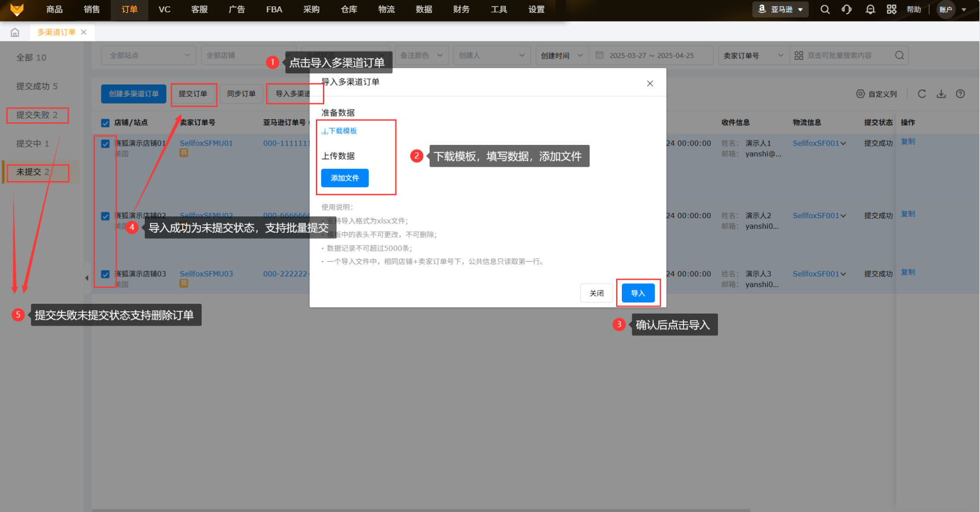Uncheck the 演示店铺03 row checkbox
This screenshot has width=980, height=512.
[106, 274]
